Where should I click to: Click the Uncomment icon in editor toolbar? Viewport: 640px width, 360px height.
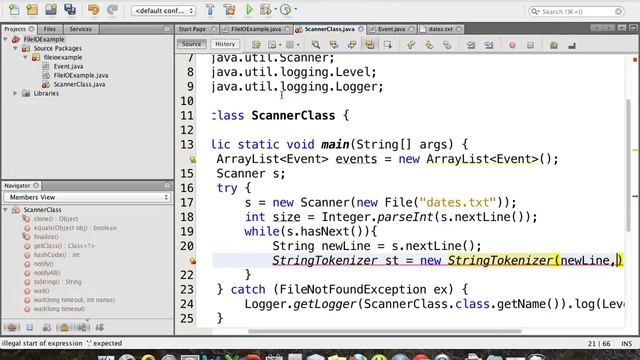(572, 45)
